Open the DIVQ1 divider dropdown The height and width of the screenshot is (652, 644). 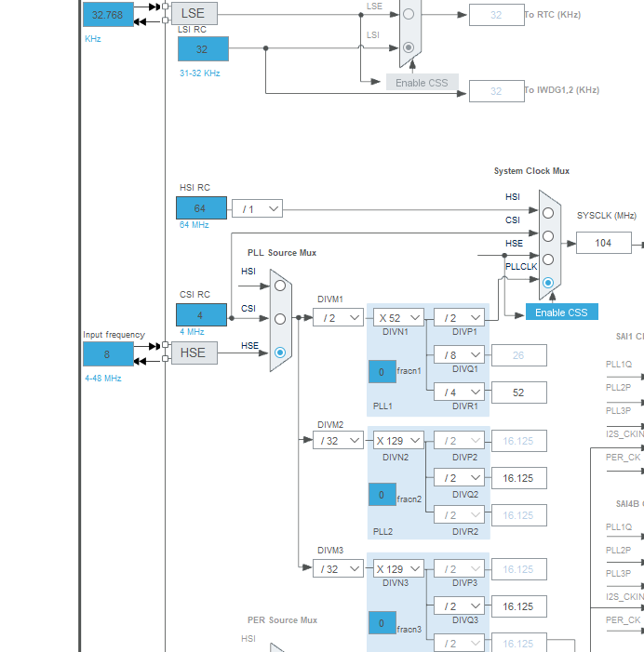click(459, 355)
